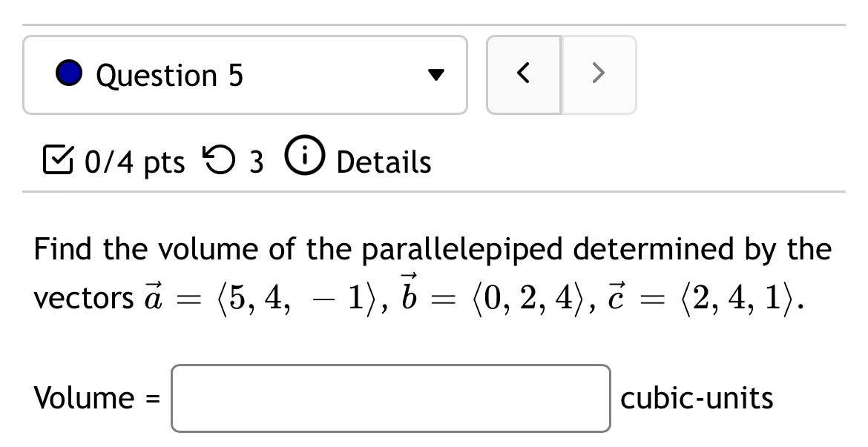868x447 pixels.
Task: Open the Details link
Action: coord(383,162)
